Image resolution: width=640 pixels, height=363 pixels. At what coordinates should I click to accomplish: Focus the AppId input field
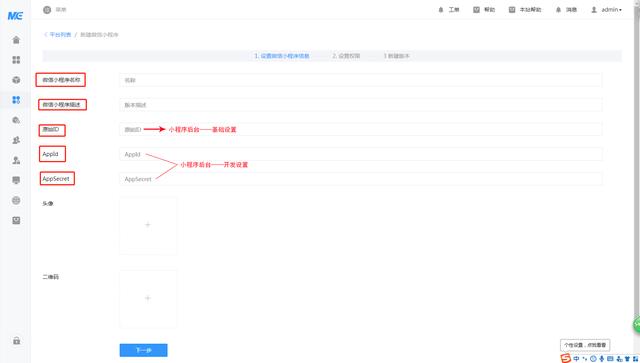click(x=360, y=154)
